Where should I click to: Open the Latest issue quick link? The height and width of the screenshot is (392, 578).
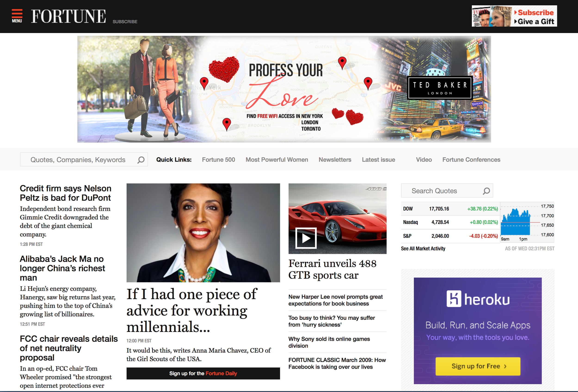(x=378, y=159)
